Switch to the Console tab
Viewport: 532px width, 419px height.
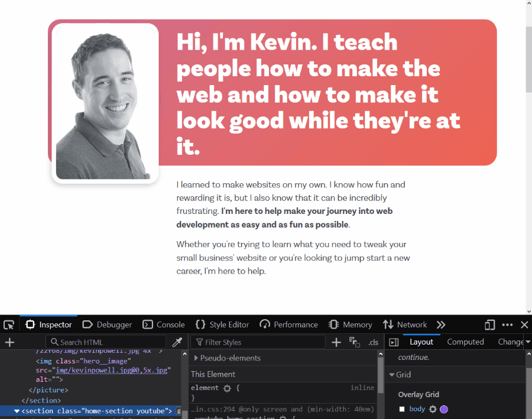[164, 324]
